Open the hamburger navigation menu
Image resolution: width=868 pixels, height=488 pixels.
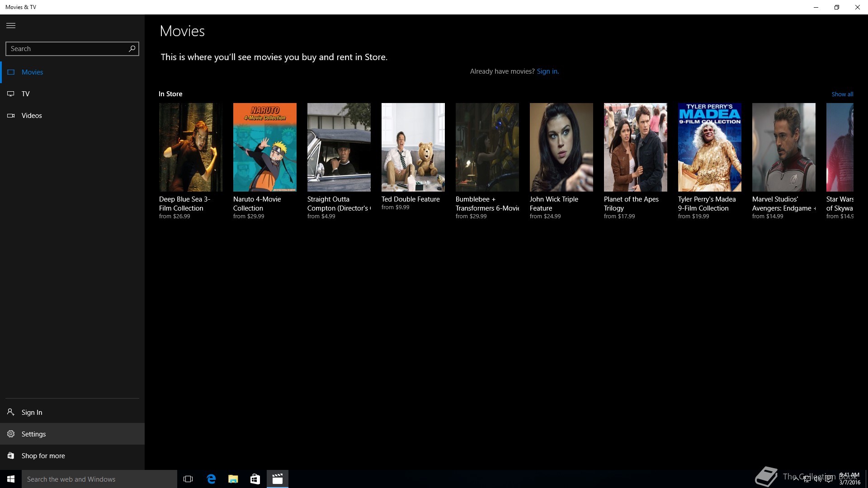(11, 25)
